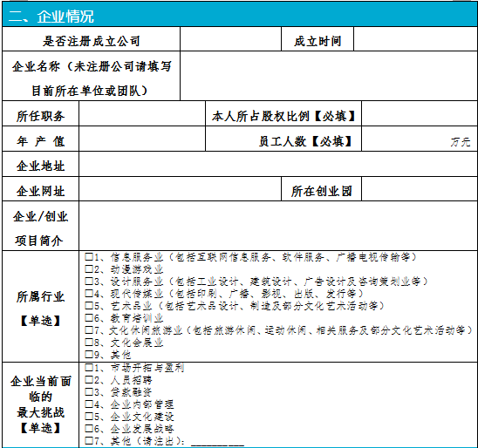
Task: Tick the 动漫游戏业 checkbox
Action: [x=89, y=268]
